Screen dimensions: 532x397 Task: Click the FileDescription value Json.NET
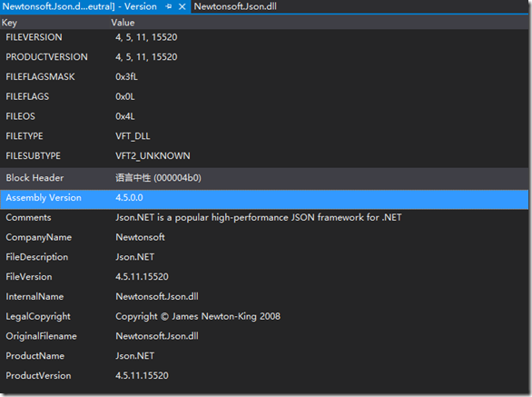134,257
